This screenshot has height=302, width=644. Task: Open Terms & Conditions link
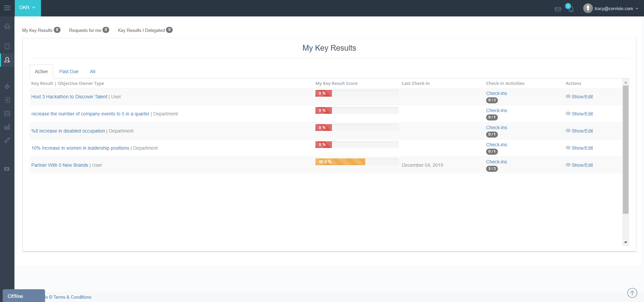coord(72,297)
